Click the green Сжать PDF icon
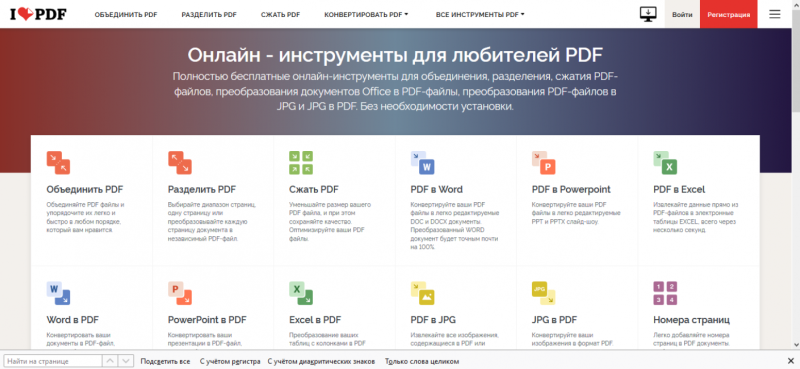 pos(301,162)
